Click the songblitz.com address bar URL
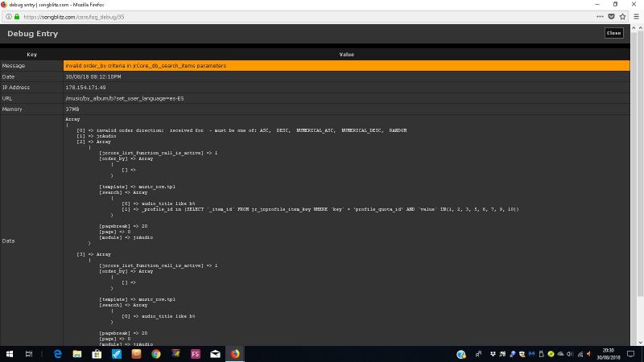644x362 pixels. [74, 17]
